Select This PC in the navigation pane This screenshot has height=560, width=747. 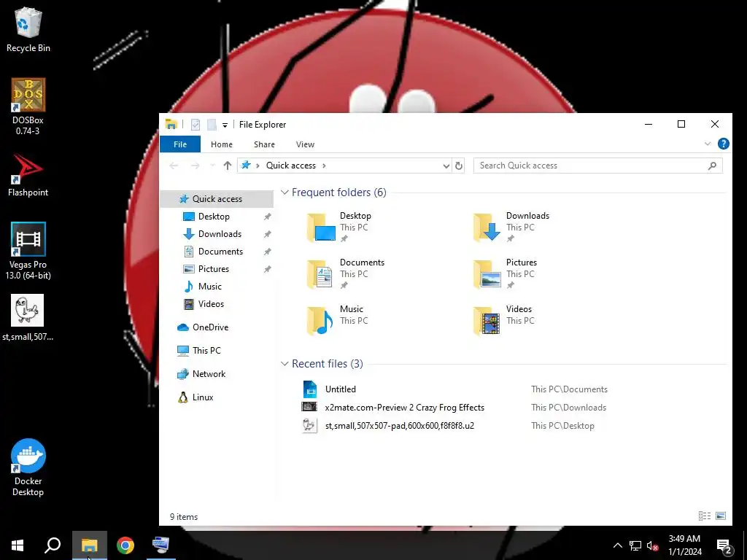(x=216, y=351)
